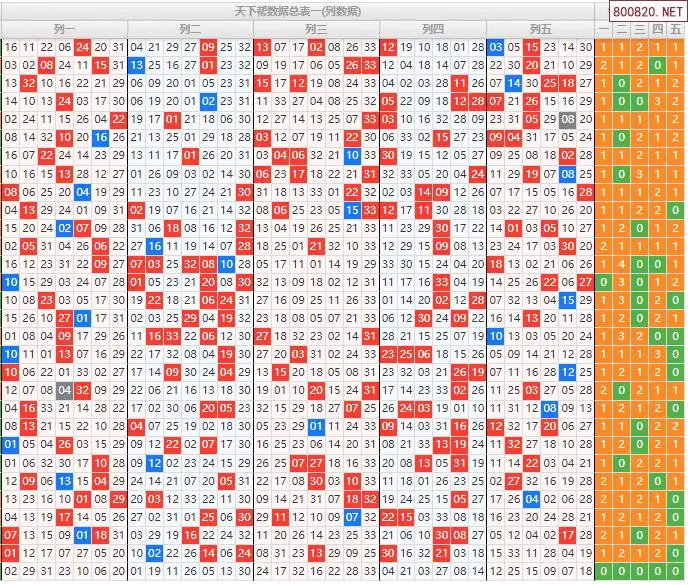Click the 列一 column group header

click(x=65, y=29)
